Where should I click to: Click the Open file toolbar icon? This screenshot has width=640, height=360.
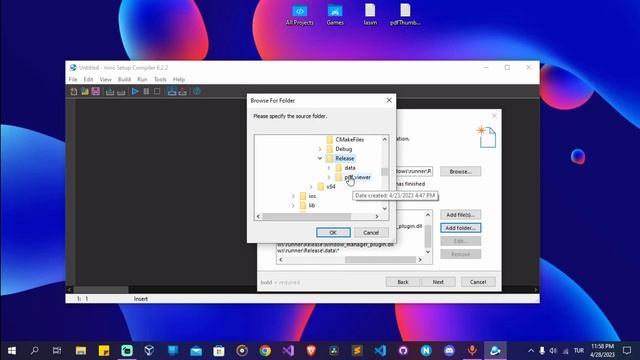click(x=85, y=91)
